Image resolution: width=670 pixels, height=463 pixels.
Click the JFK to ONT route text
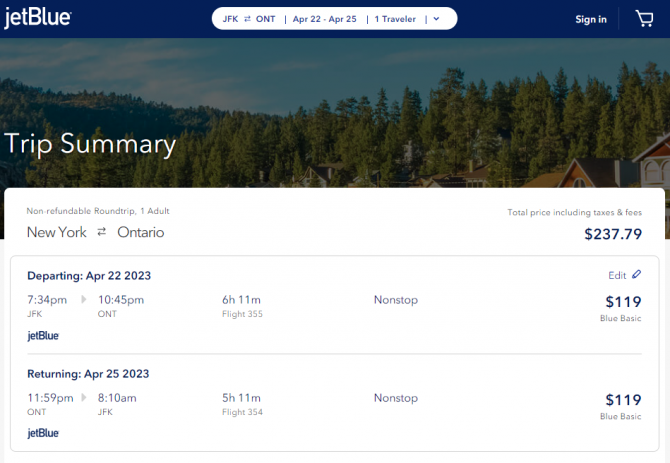coord(249,19)
